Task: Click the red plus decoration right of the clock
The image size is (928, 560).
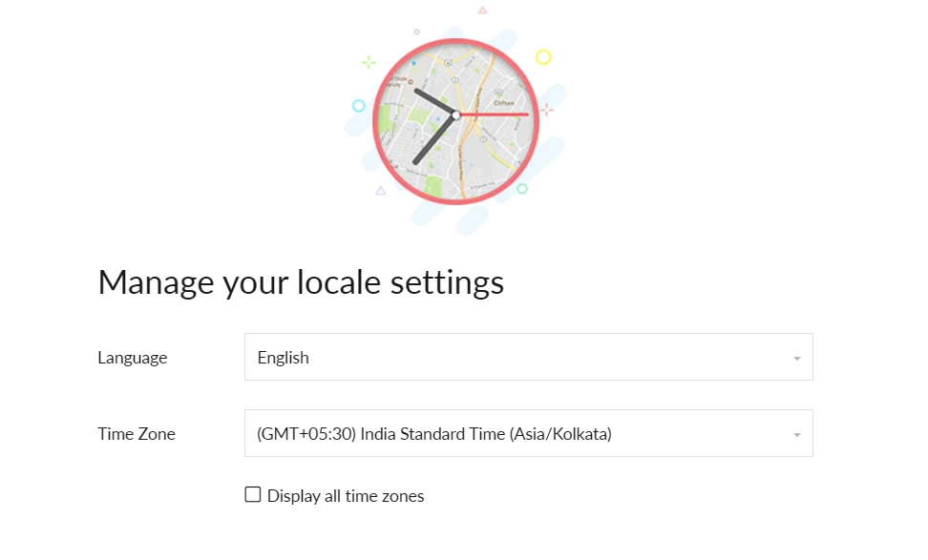Action: point(545,111)
